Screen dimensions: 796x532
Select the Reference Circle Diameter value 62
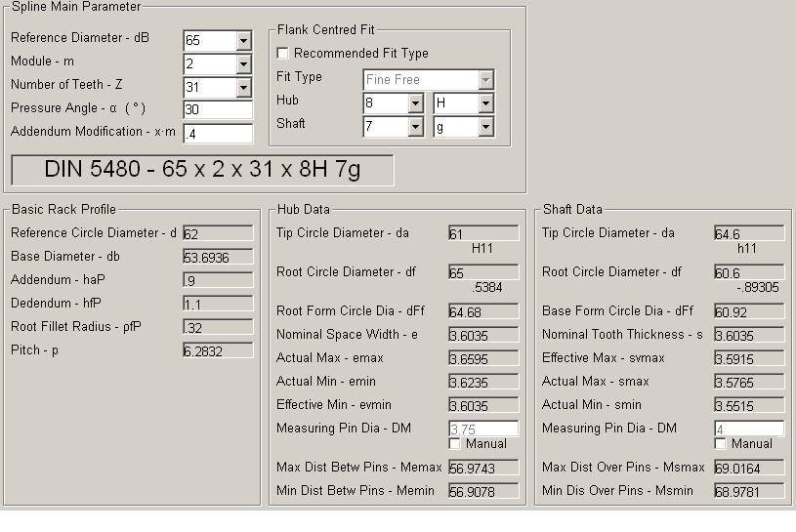click(218, 233)
